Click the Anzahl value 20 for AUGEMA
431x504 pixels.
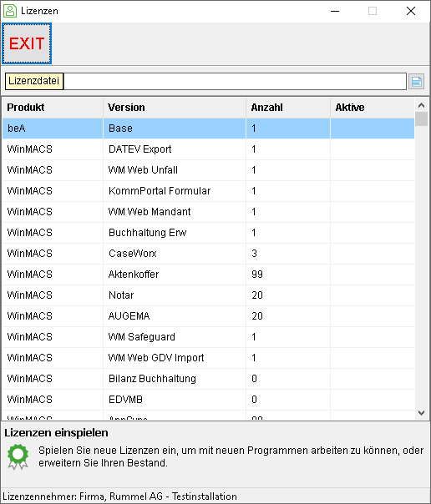[x=257, y=316]
